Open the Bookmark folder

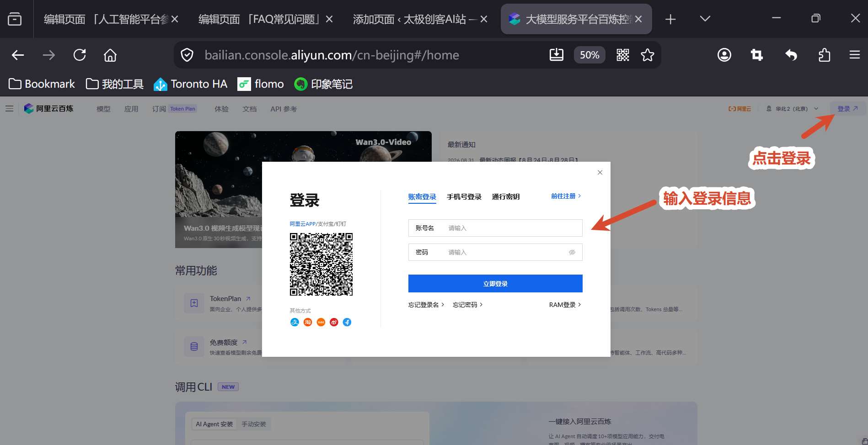(x=42, y=84)
